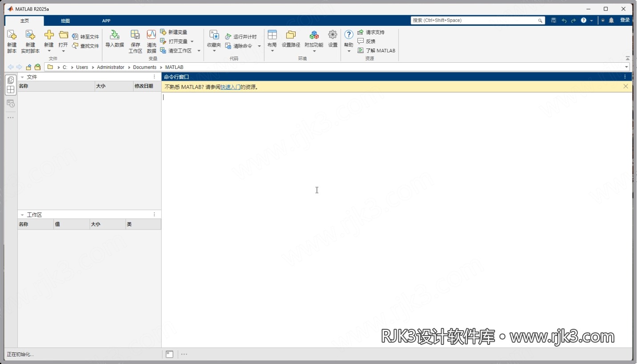Collapse the toolstrip ribbon
This screenshot has height=364, width=637.
628,58
